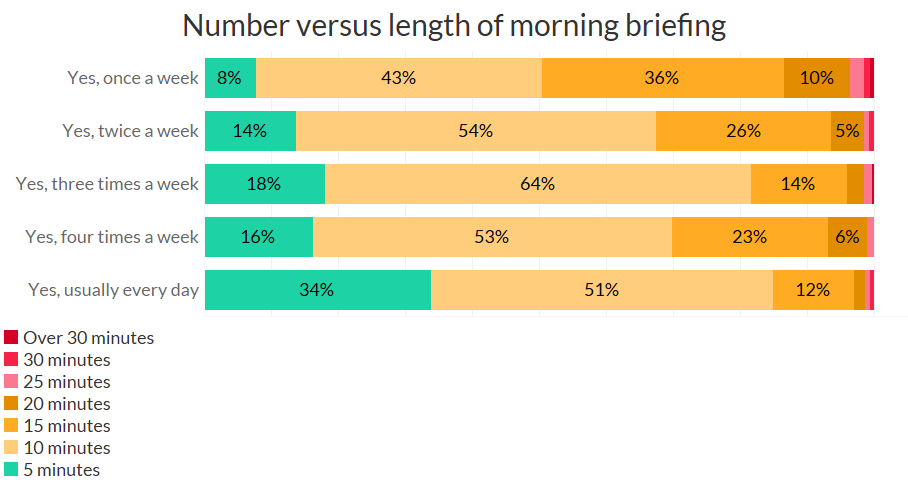Click the 30 minutes legend color square

coord(11,360)
